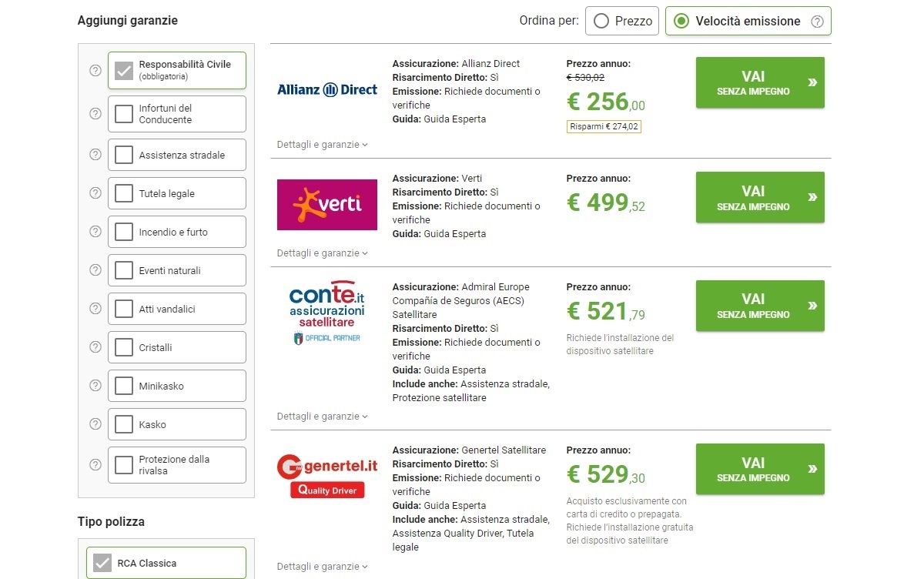Check the Eventi naturali checkbox
The width and height of the screenshot is (924, 579).
124,270
